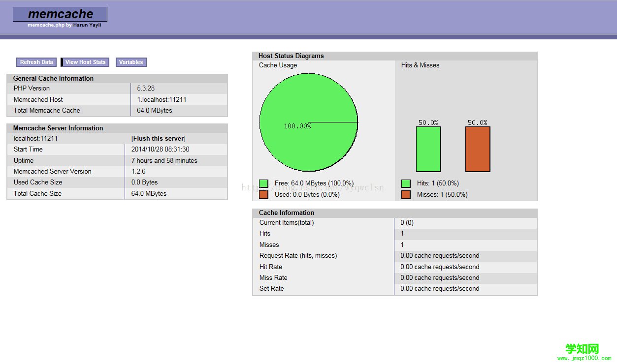Click the localhost:11211 server label
This screenshot has width=617, height=364.
pyautogui.click(x=35, y=139)
